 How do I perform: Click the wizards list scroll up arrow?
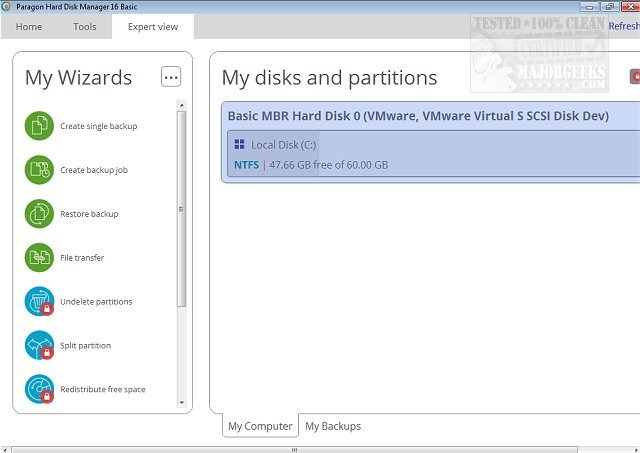pos(182,105)
